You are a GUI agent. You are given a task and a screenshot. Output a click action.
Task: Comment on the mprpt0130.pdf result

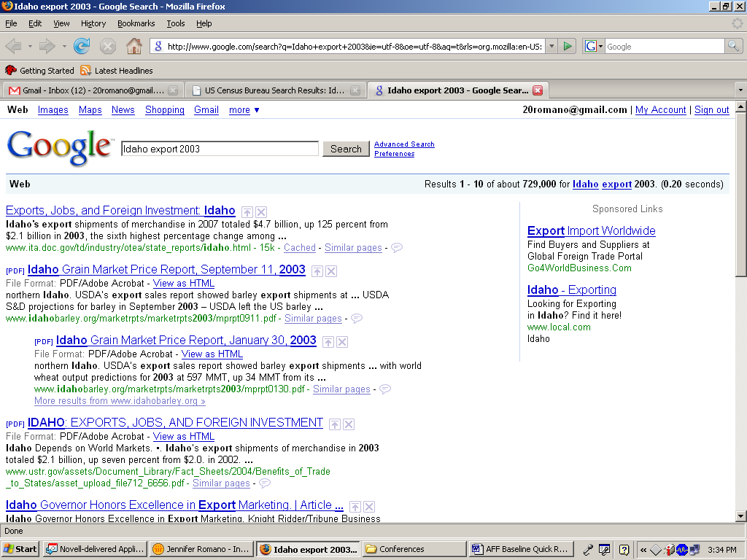(x=385, y=389)
